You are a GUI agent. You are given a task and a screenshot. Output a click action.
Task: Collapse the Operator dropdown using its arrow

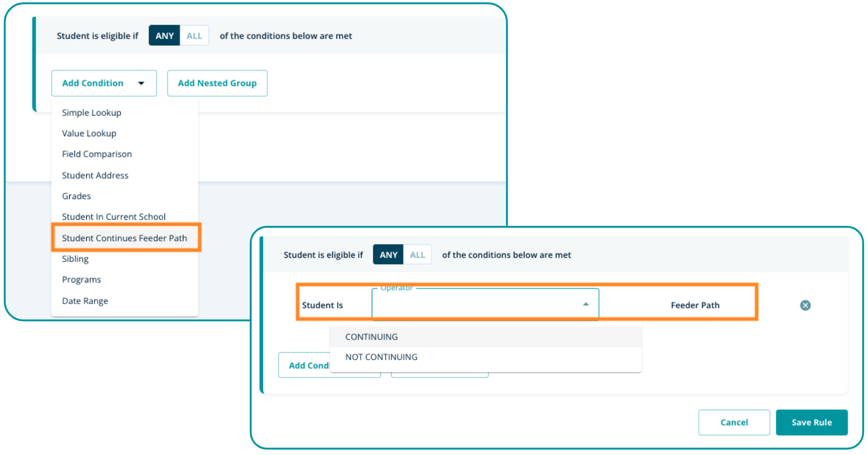[x=586, y=305]
